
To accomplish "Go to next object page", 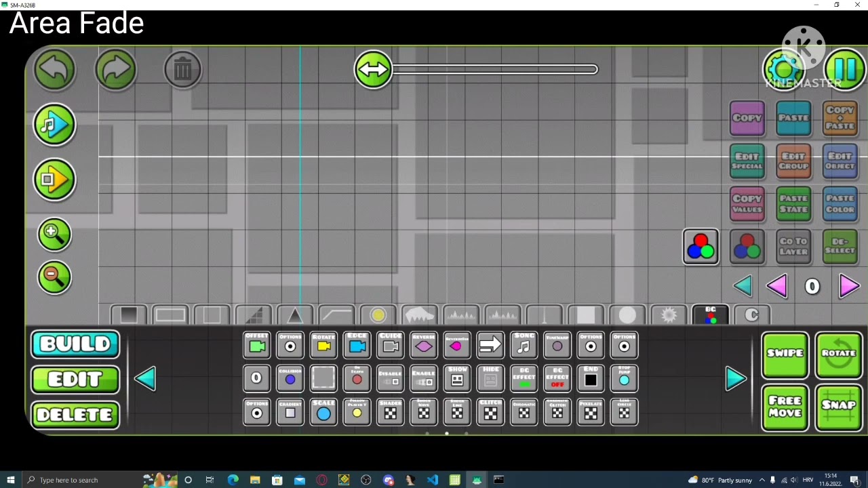I will [x=736, y=379].
